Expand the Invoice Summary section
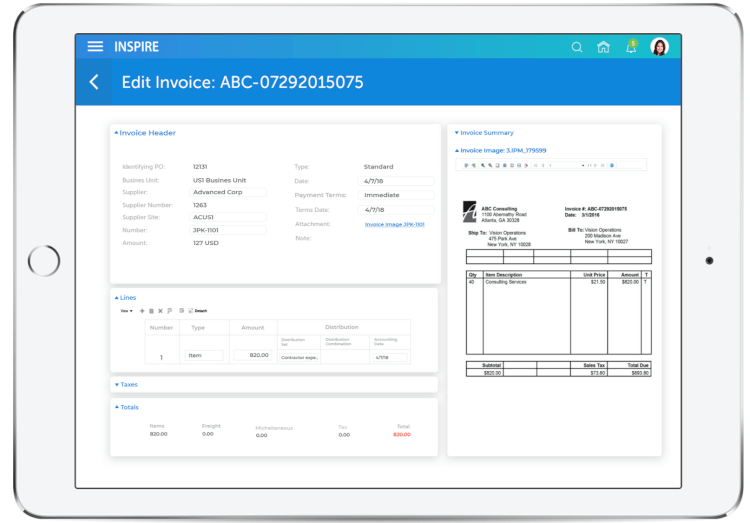The height and width of the screenshot is (523, 750). point(484,133)
